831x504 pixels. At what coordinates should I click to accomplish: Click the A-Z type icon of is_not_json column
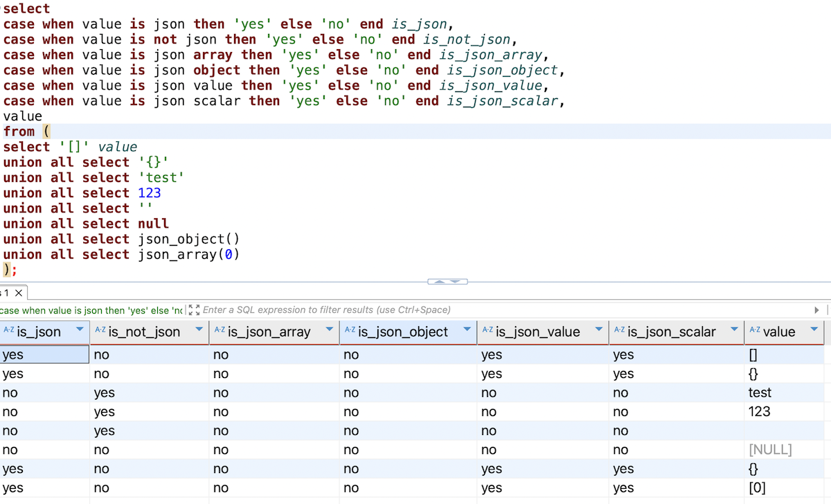[100, 331]
